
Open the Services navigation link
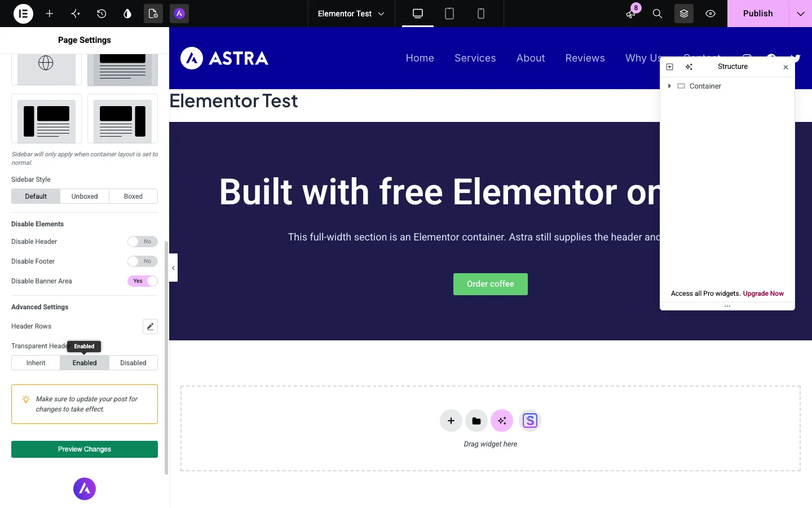coord(475,58)
